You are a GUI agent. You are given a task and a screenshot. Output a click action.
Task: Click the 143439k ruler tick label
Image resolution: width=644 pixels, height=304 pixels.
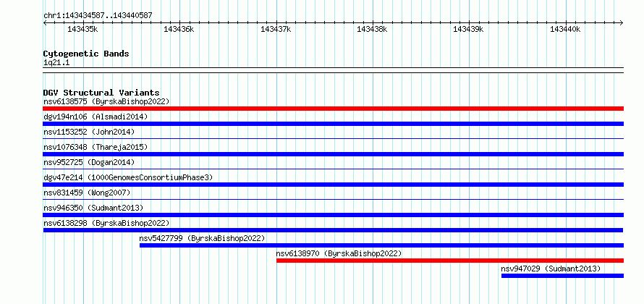(469, 29)
